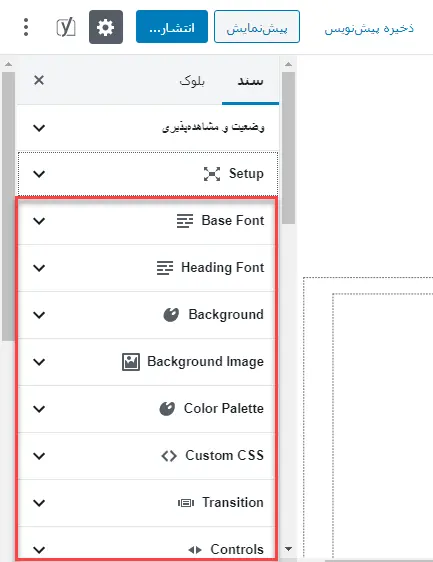Expand the Background panel chevron
The height and width of the screenshot is (562, 433).
click(x=39, y=315)
